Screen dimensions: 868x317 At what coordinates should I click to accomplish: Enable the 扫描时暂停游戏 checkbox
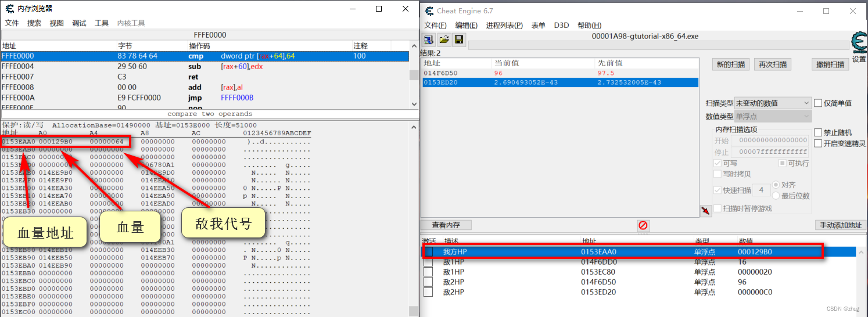[x=718, y=208]
